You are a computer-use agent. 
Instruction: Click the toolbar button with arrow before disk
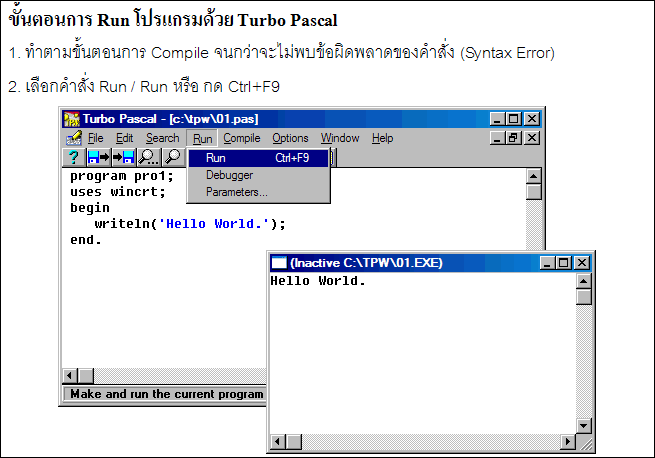click(x=123, y=157)
